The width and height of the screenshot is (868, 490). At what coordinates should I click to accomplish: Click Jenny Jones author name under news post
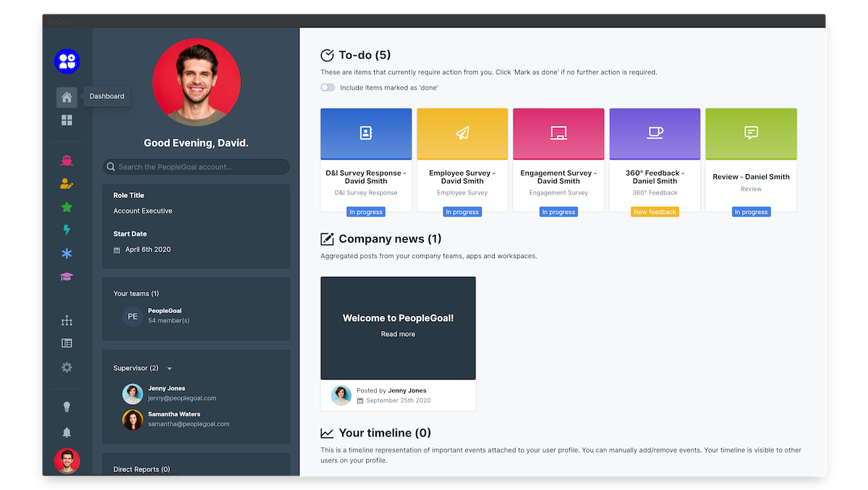407,391
